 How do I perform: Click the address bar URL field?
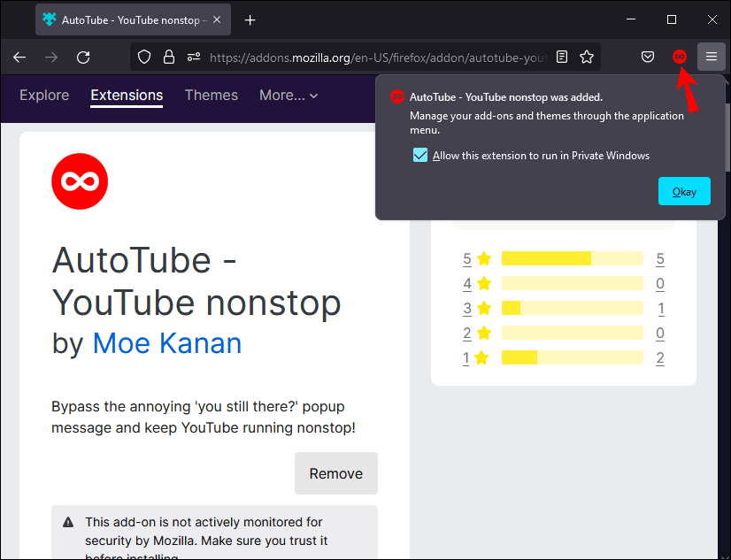(372, 57)
